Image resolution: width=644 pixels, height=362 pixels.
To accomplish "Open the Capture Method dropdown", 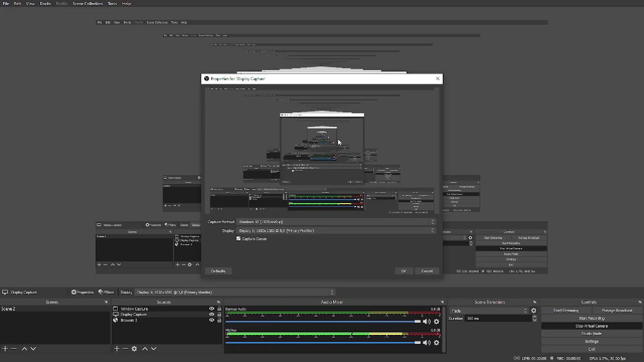I will click(x=336, y=222).
